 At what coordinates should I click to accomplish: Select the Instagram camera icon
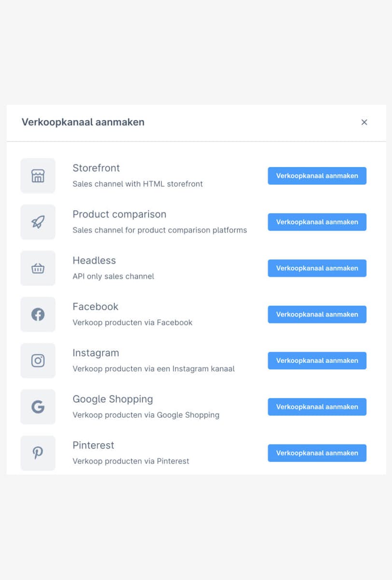coord(38,361)
